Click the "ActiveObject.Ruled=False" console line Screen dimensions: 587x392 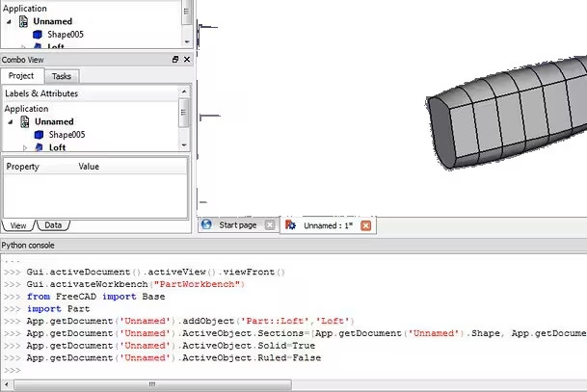coord(173,358)
